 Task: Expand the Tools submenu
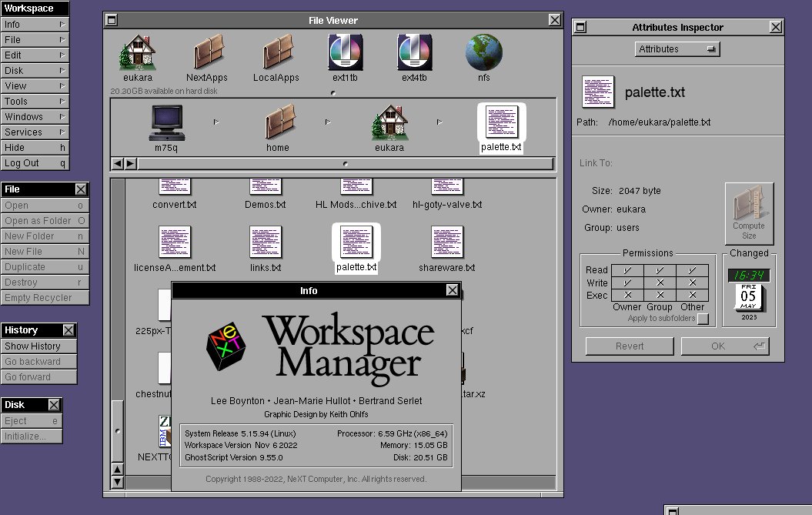(x=35, y=102)
